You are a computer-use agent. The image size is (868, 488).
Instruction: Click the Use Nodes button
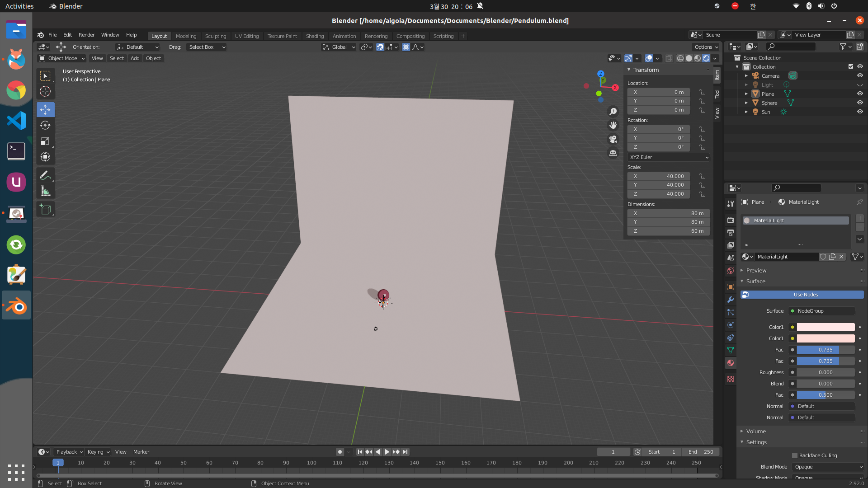point(802,295)
